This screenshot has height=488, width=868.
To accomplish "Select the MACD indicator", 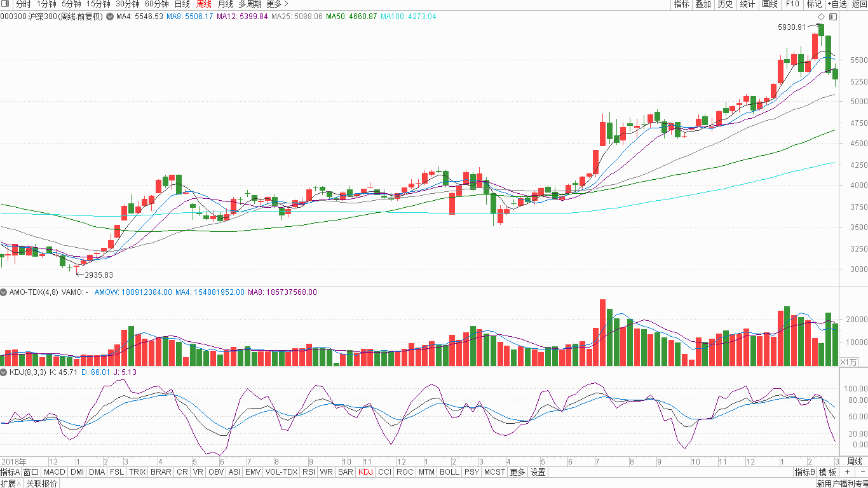I will [55, 472].
